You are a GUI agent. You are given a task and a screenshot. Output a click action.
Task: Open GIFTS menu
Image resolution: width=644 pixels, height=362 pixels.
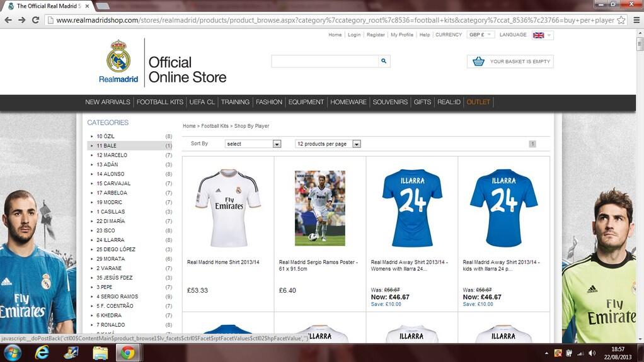422,102
